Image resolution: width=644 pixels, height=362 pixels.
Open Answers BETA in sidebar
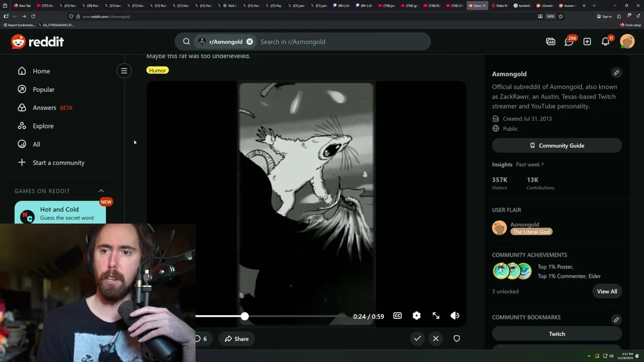(x=45, y=108)
